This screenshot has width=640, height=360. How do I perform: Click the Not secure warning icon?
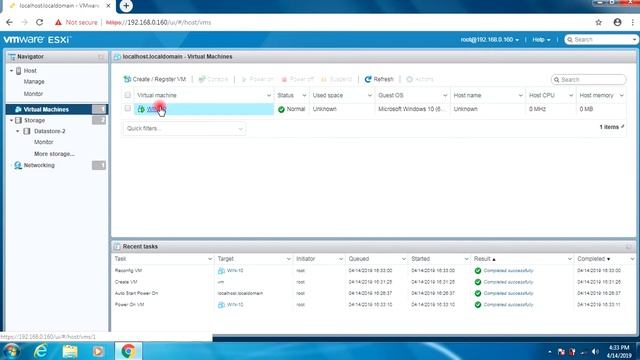tap(58, 22)
